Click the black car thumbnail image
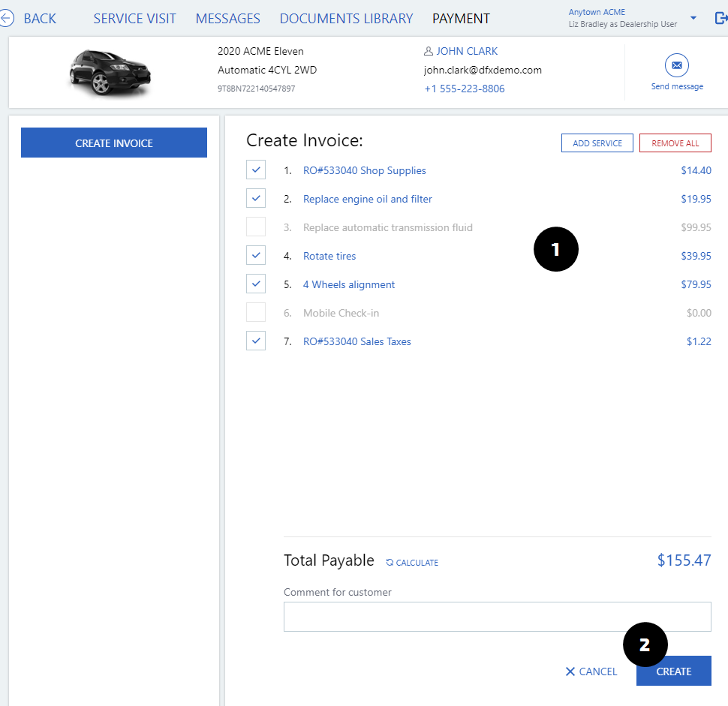Viewport: 728px width, 706px height. (x=110, y=73)
